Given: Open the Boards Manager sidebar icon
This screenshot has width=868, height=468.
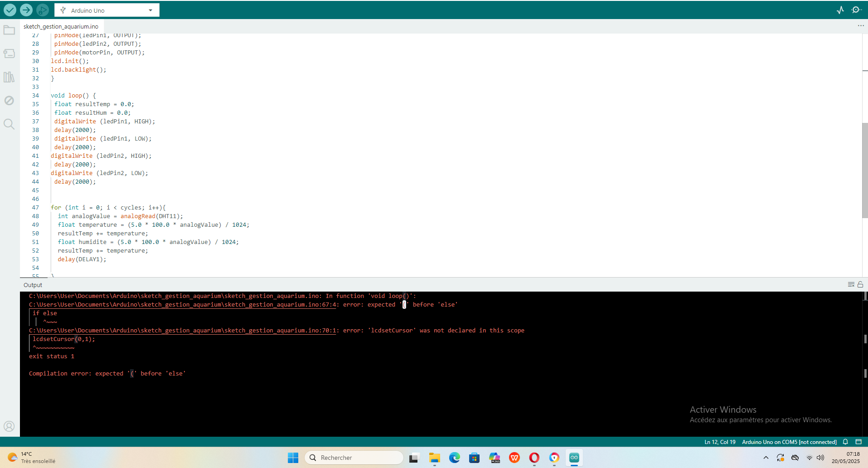Looking at the screenshot, I should (x=9, y=54).
